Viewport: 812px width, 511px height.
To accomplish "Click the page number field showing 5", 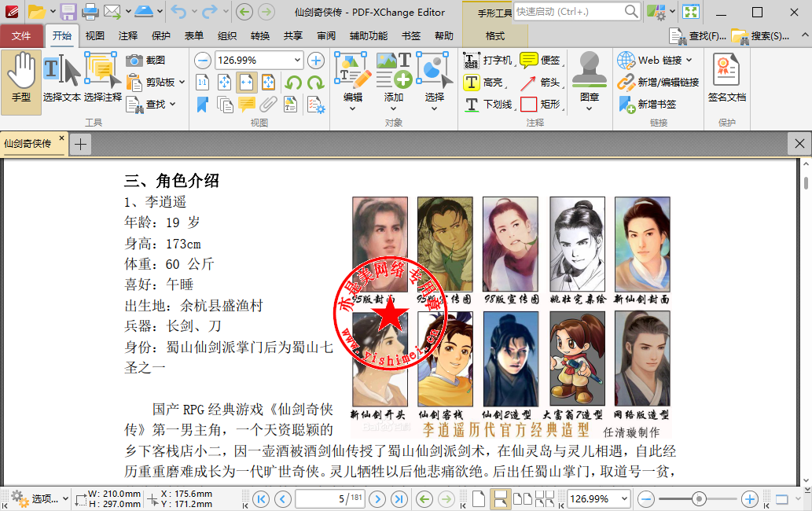I will point(330,499).
